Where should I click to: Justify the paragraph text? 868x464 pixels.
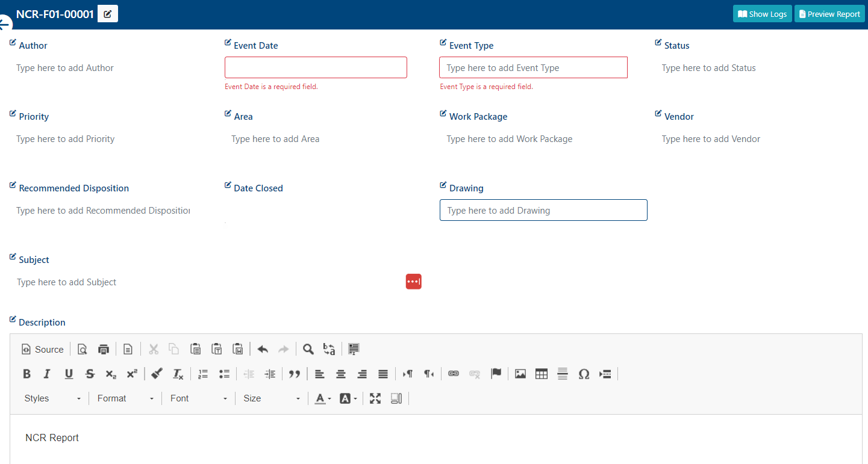383,374
